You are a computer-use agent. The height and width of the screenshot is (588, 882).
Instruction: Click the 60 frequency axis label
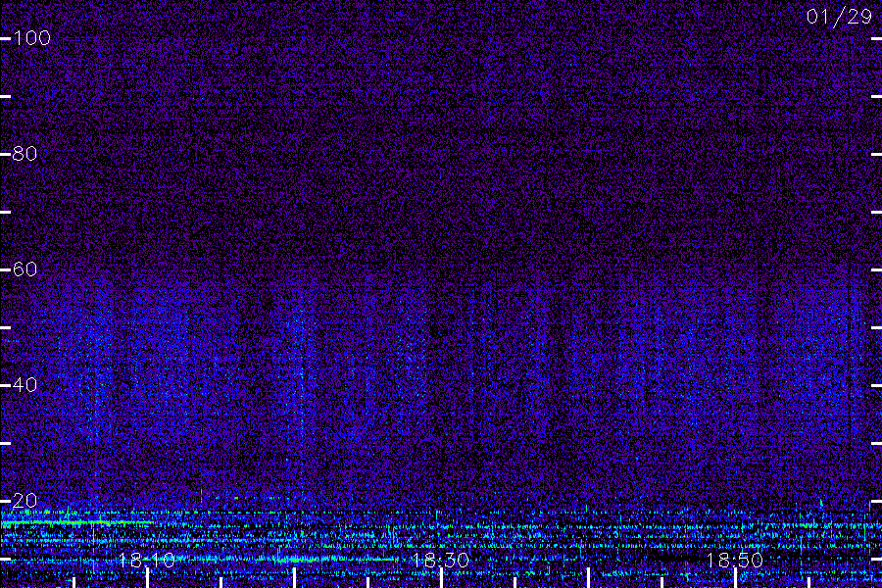tap(24, 269)
